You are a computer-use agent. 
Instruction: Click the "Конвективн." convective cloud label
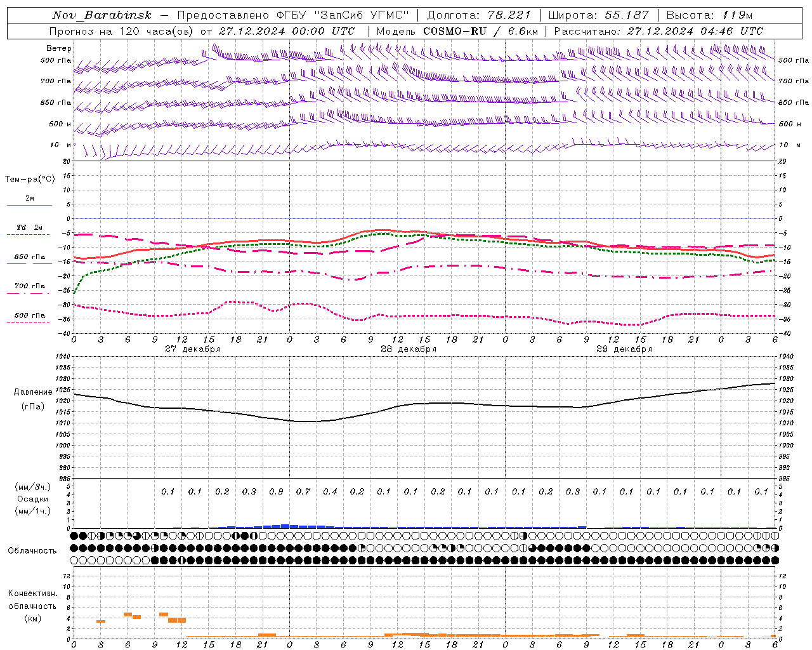click(32, 594)
